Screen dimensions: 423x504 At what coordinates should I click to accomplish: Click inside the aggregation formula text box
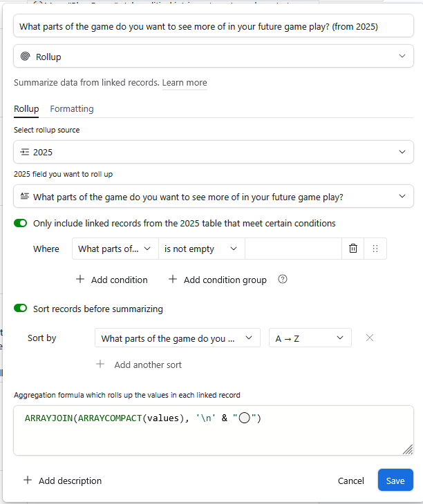pos(214,430)
